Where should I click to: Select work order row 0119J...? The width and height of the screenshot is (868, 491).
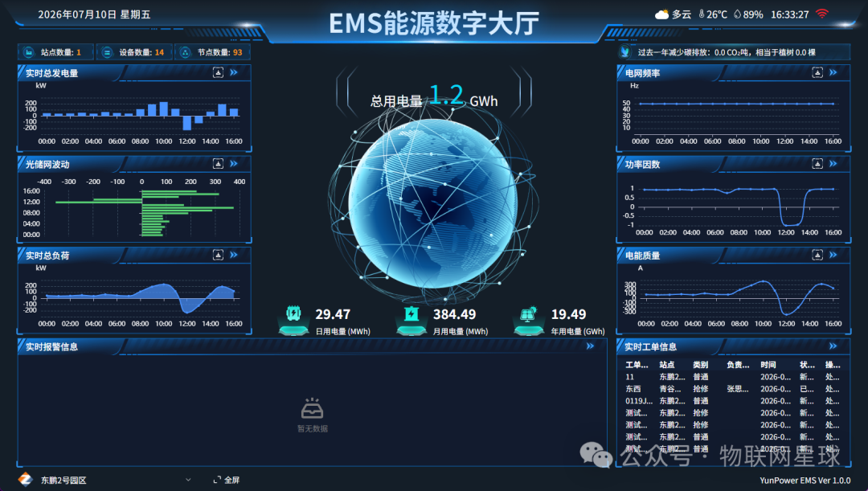coord(732,401)
